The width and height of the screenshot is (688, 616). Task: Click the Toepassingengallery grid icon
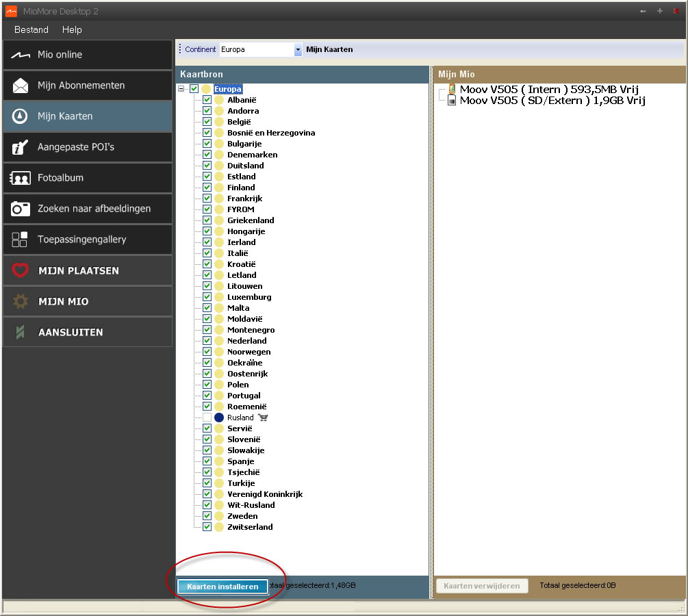(x=20, y=240)
